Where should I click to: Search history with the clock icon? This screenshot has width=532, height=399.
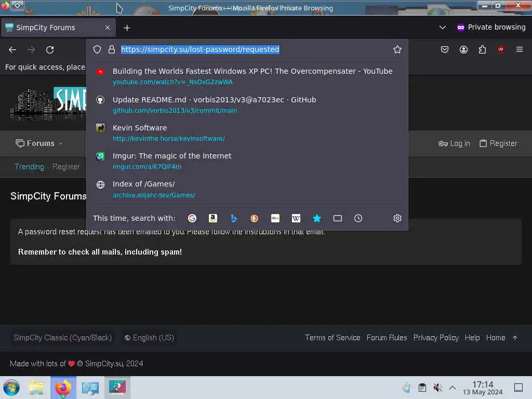358,218
